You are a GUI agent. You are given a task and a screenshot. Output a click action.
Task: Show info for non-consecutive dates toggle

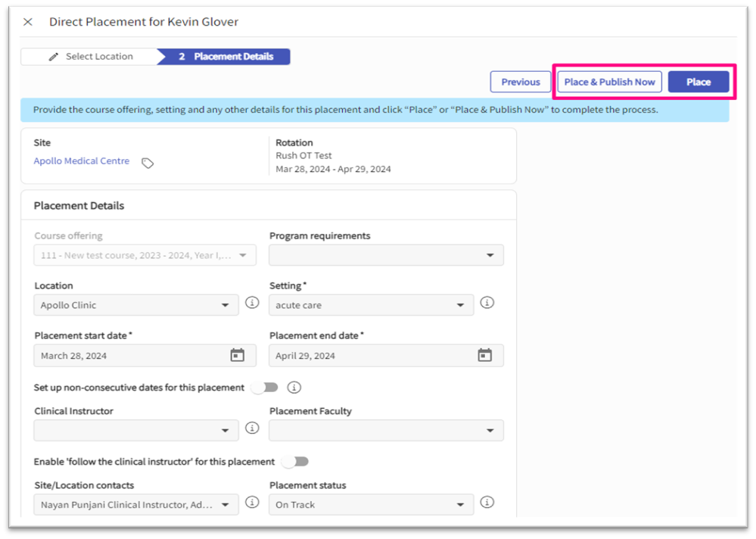point(294,388)
